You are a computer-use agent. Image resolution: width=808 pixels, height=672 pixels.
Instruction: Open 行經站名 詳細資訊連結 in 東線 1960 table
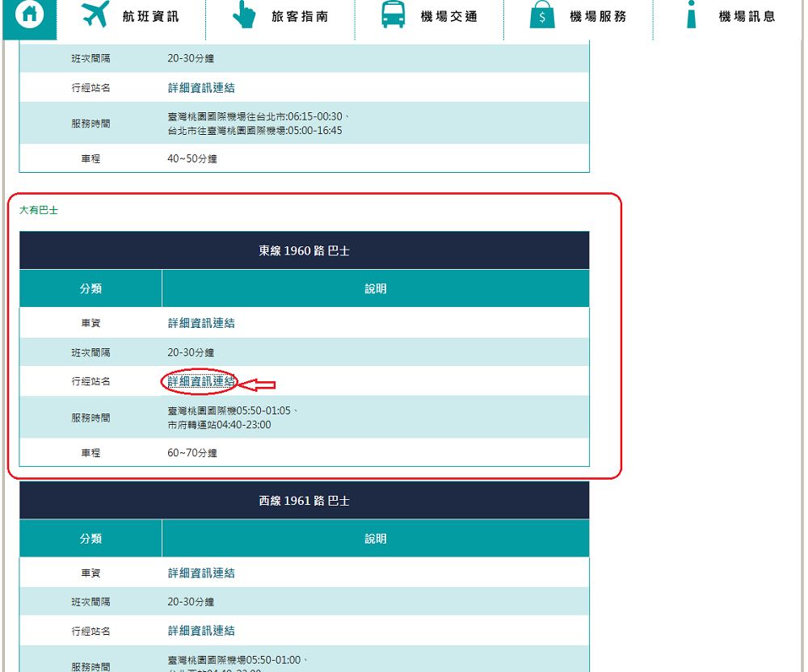pyautogui.click(x=201, y=381)
